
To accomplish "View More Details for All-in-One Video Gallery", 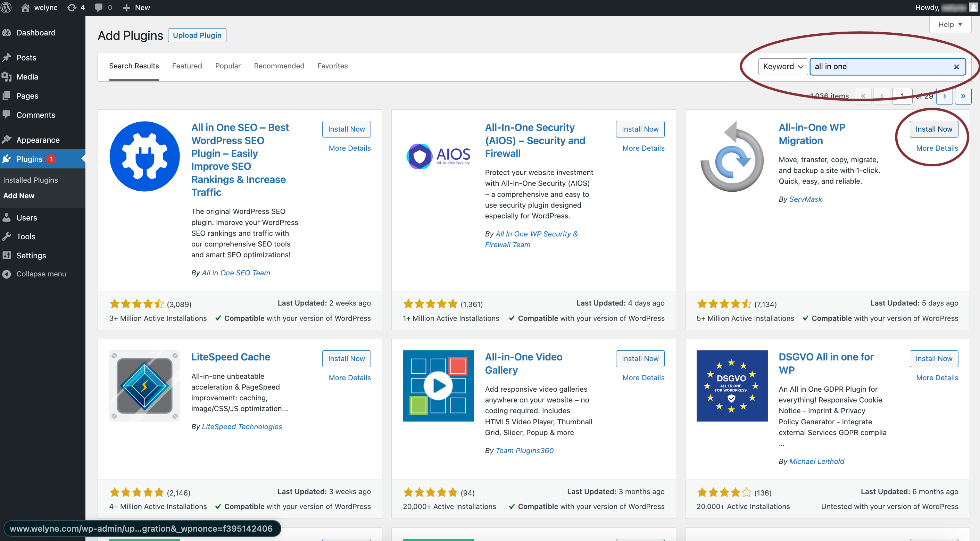I will [643, 378].
